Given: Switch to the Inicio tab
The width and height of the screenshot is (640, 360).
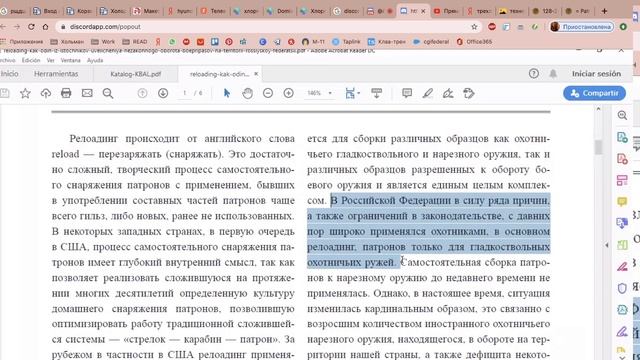Looking at the screenshot, I should [x=9, y=74].
